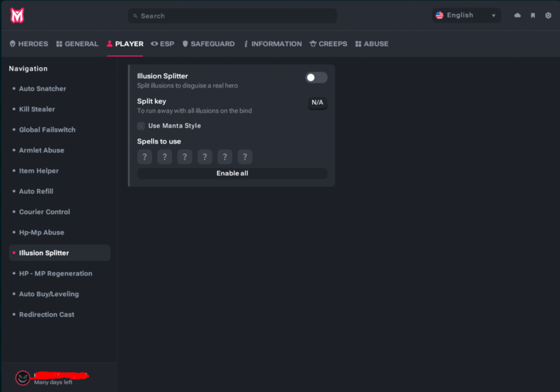Open the cloud configs icon
Screen dimensions: 560x392
click(x=517, y=15)
